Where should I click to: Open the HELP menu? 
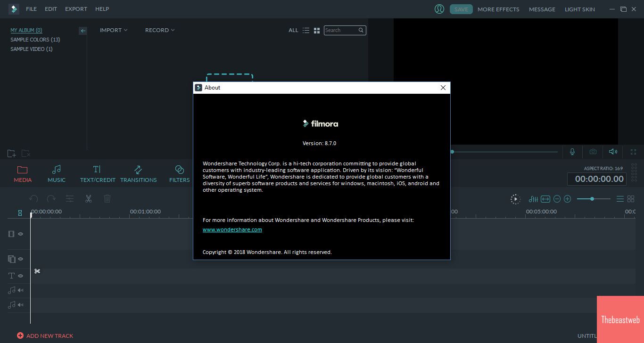coord(102,9)
